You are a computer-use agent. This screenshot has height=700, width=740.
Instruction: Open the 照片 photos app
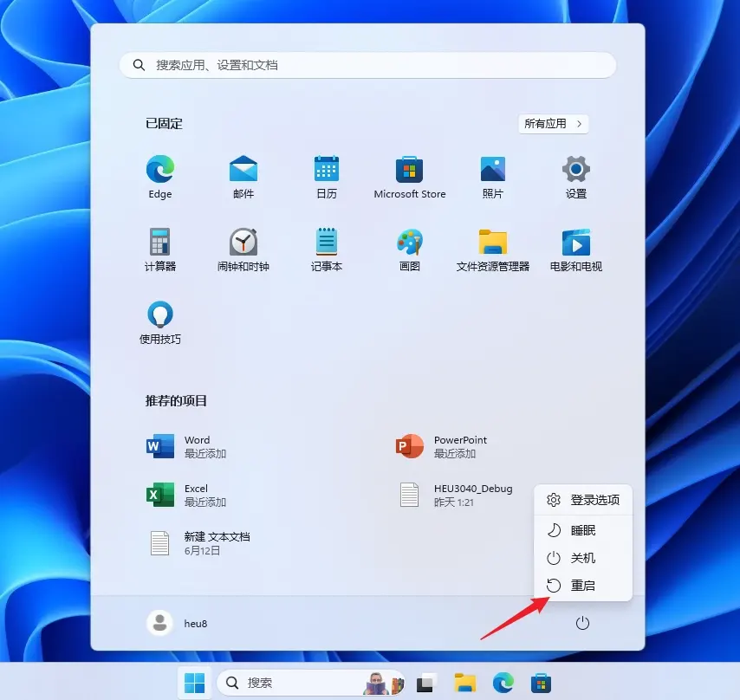tap(493, 177)
